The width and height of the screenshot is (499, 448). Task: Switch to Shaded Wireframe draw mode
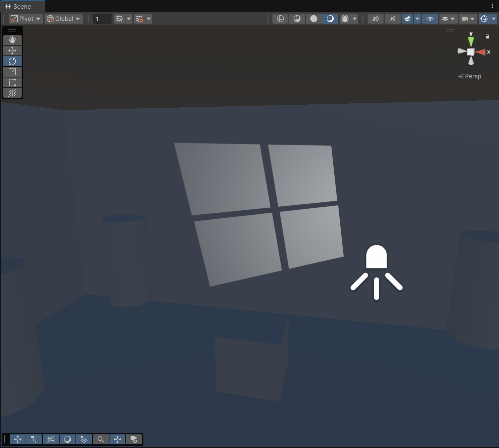297,19
